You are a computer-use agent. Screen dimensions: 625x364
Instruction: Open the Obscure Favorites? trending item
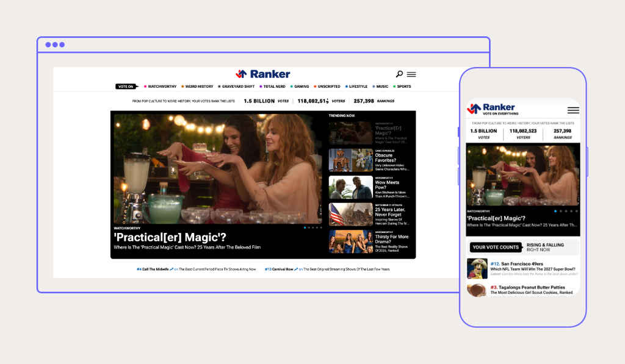click(x=369, y=160)
